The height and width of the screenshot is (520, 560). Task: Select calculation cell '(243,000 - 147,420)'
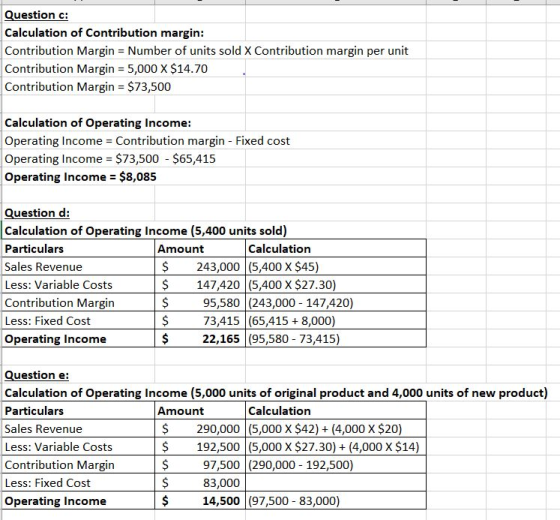[336, 303]
